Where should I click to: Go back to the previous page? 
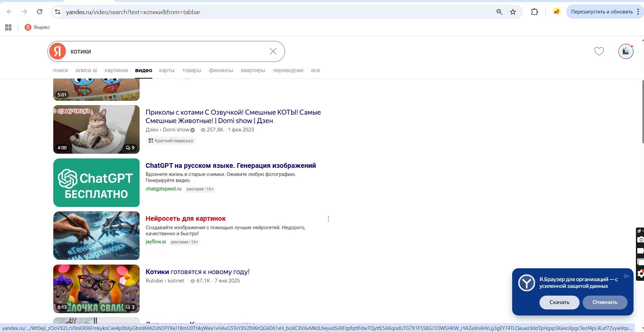click(9, 12)
